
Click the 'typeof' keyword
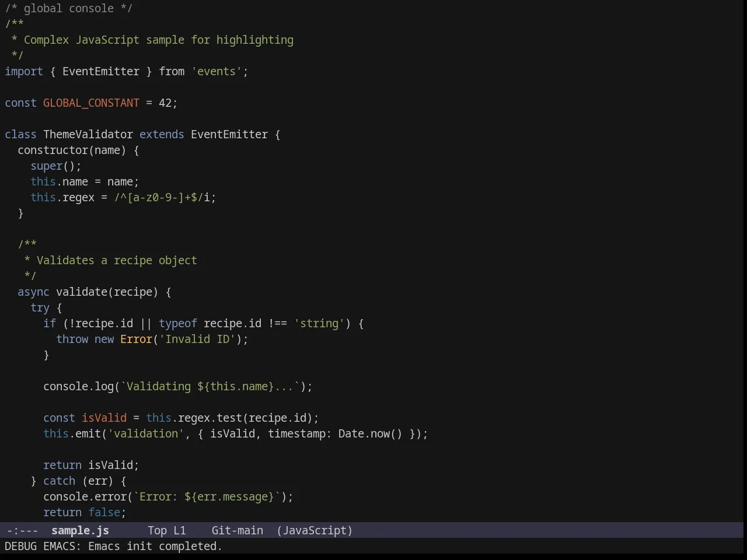[178, 323]
